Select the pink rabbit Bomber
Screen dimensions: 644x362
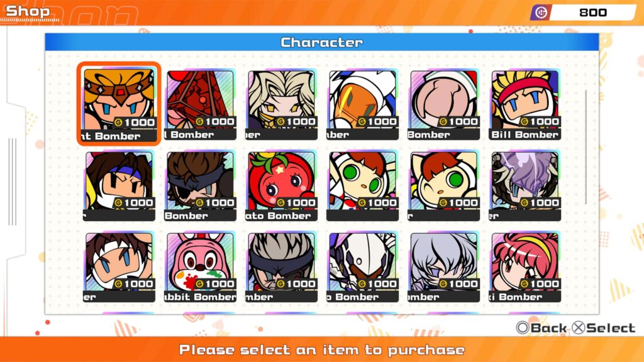coord(200,267)
